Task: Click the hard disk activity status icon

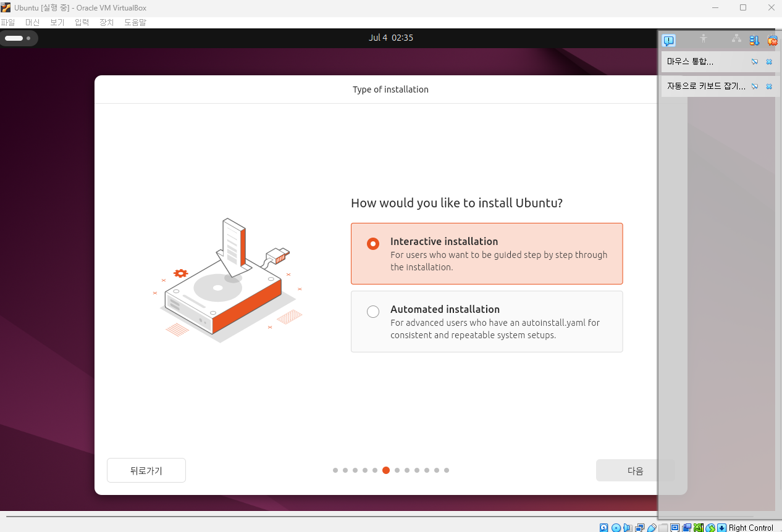Action: click(x=604, y=528)
